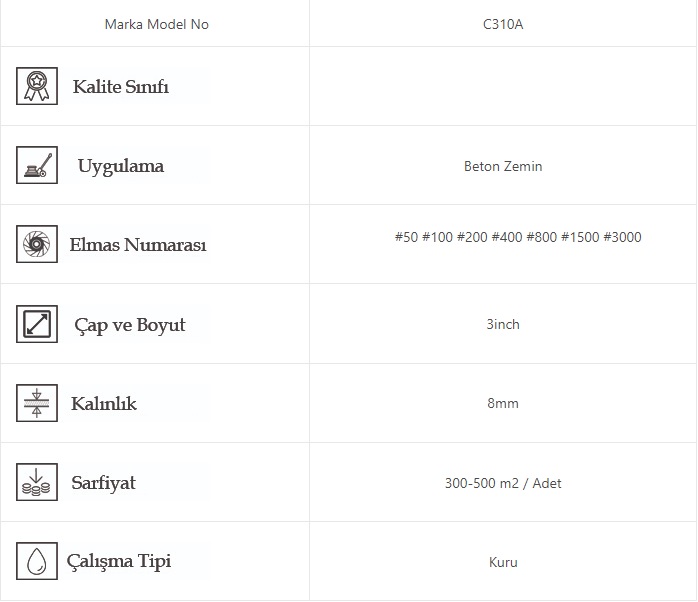Viewport: 698px width, 602px height.
Task: Select the Kuru working type value
Action: tap(503, 562)
